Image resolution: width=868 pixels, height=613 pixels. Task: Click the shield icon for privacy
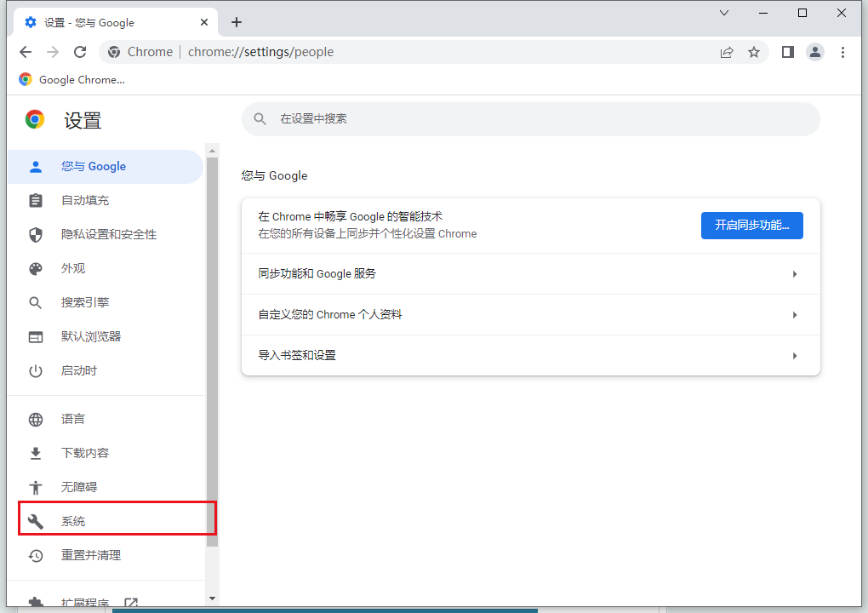(x=36, y=235)
